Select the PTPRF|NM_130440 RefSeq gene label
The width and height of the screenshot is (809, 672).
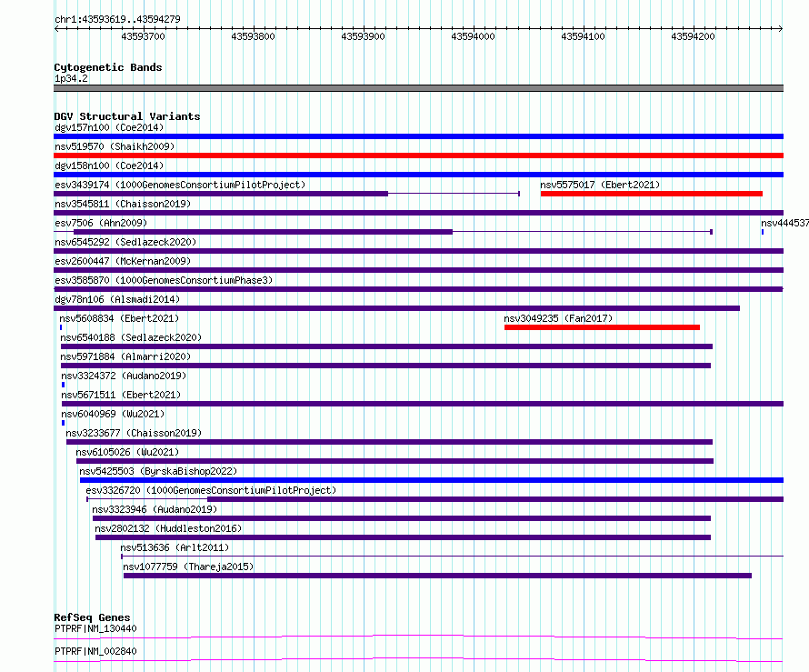point(95,628)
